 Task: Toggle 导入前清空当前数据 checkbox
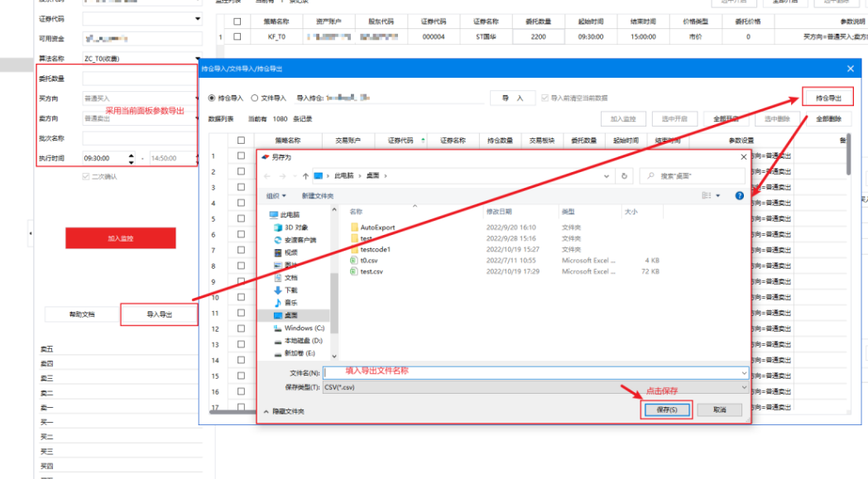pos(544,98)
